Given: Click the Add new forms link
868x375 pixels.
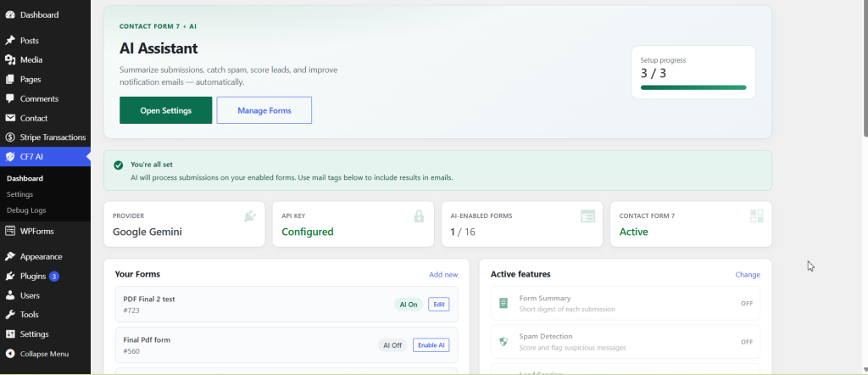Looking at the screenshot, I should pos(443,274).
